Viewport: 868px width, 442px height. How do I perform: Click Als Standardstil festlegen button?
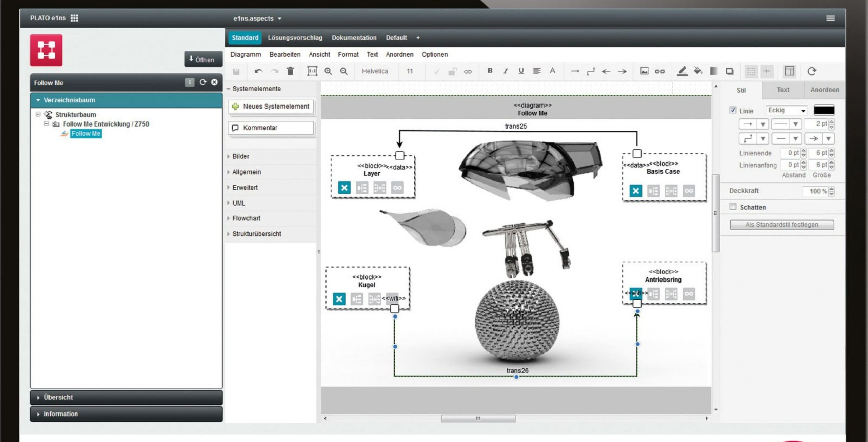point(782,225)
